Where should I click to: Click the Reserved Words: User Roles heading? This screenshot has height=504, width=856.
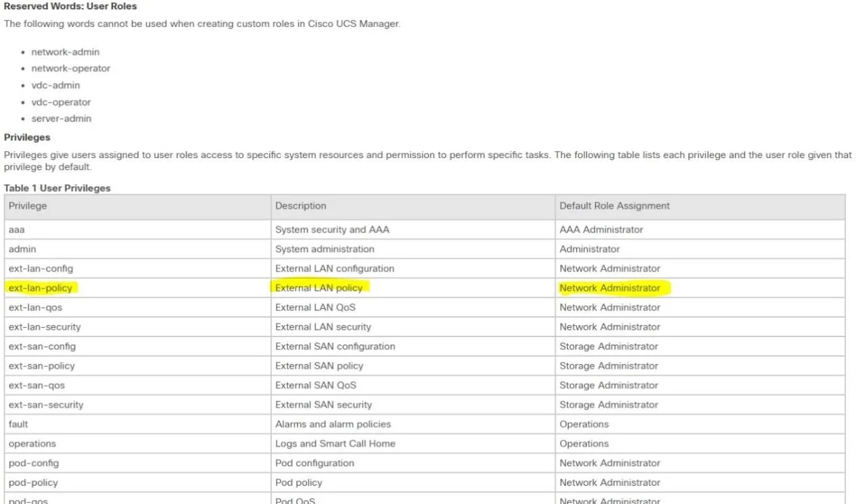pyautogui.click(x=70, y=6)
